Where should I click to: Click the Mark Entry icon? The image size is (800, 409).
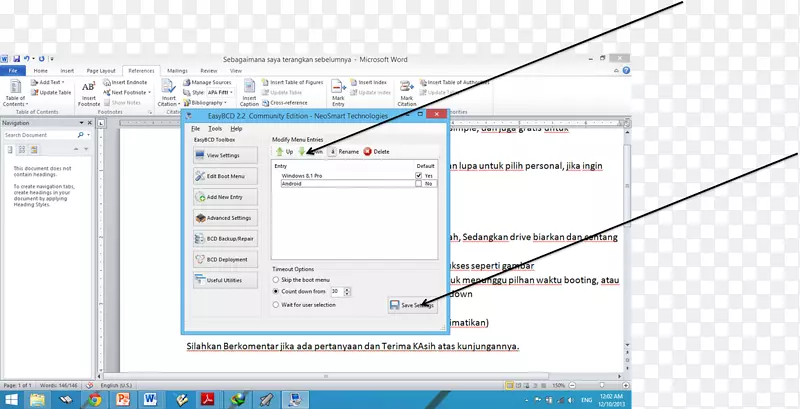(338, 86)
